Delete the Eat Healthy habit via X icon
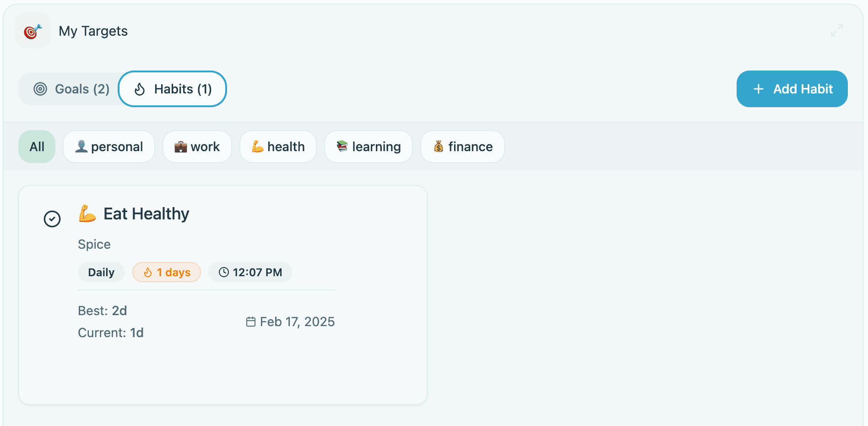The image size is (868, 426). point(397,215)
